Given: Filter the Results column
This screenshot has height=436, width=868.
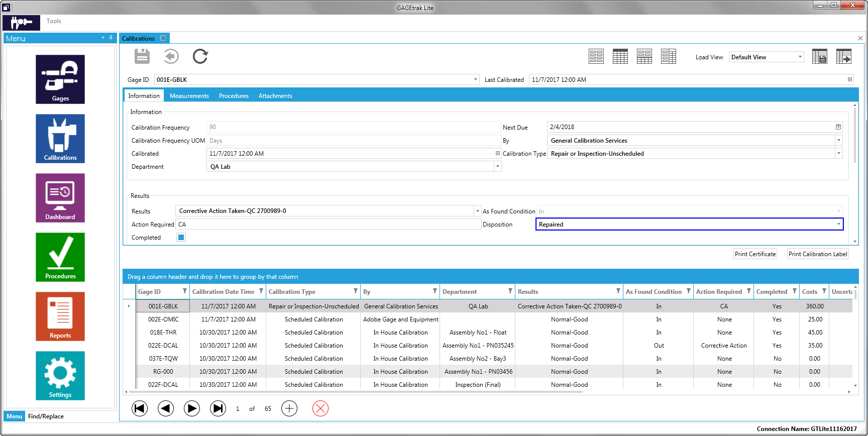Looking at the screenshot, I should click(x=618, y=291).
